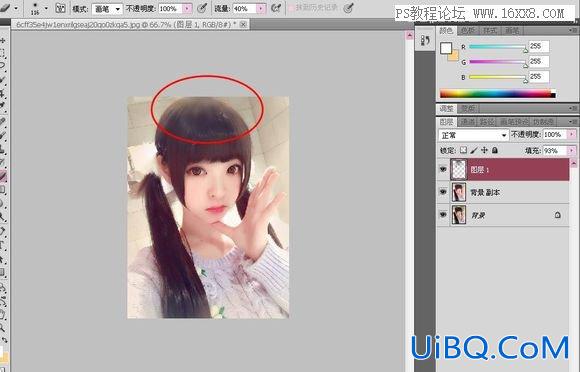The image size is (580, 372).
Task: Click the layer 不透明度 100% field
Action: [x=555, y=134]
